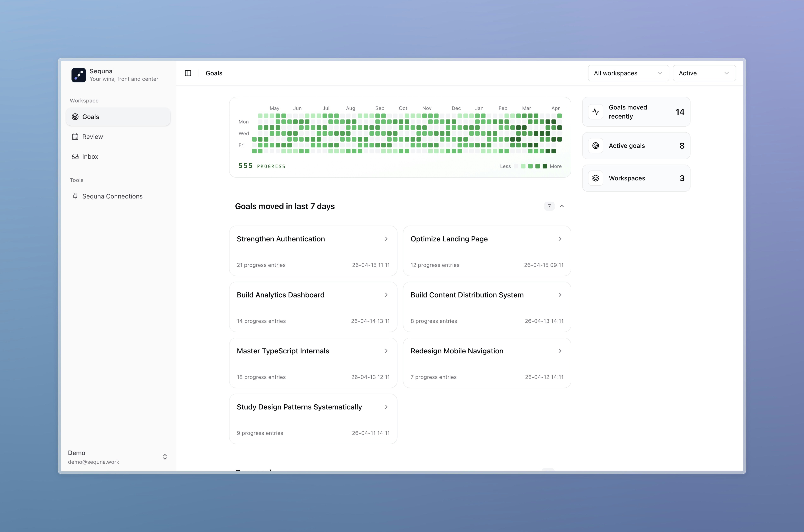
Task: Click the Review calendar icon
Action: tap(75, 137)
